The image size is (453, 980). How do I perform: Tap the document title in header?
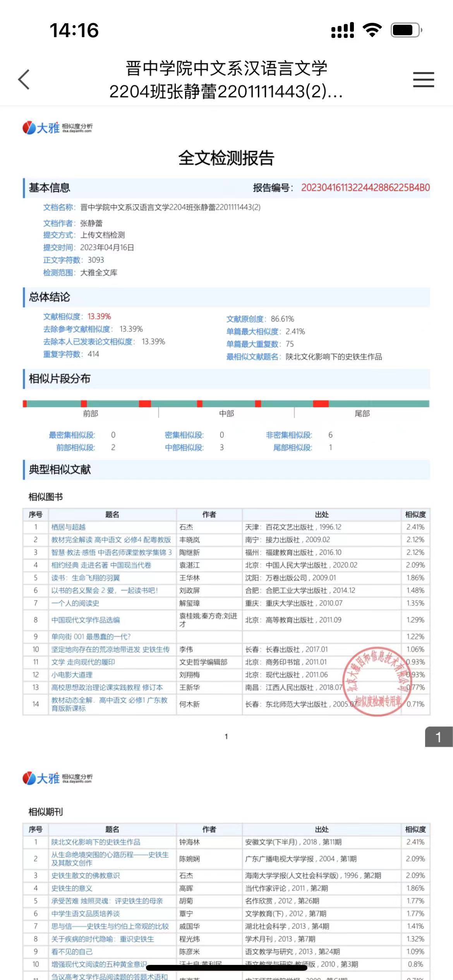click(226, 80)
